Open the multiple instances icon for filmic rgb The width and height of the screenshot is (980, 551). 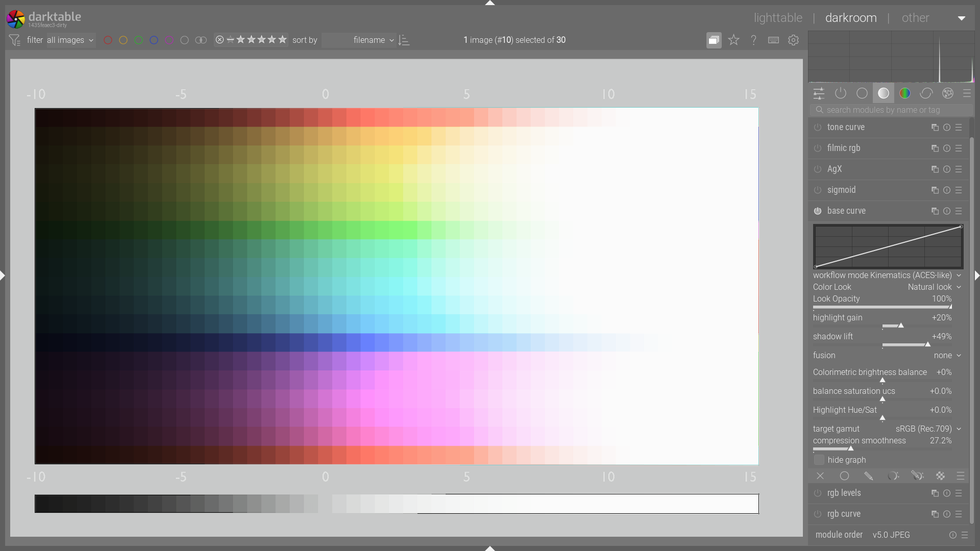(x=935, y=148)
